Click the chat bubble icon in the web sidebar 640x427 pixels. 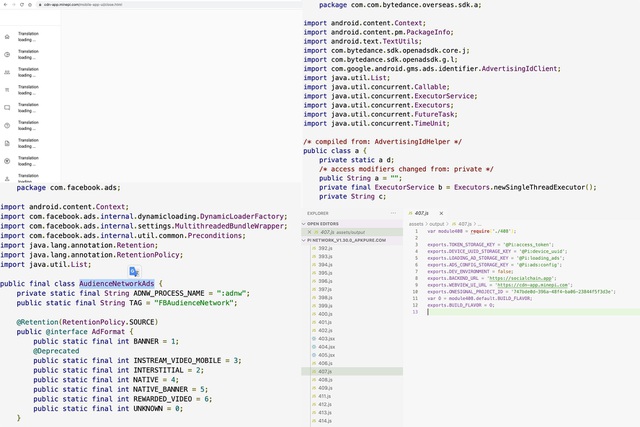pyautogui.click(x=7, y=108)
